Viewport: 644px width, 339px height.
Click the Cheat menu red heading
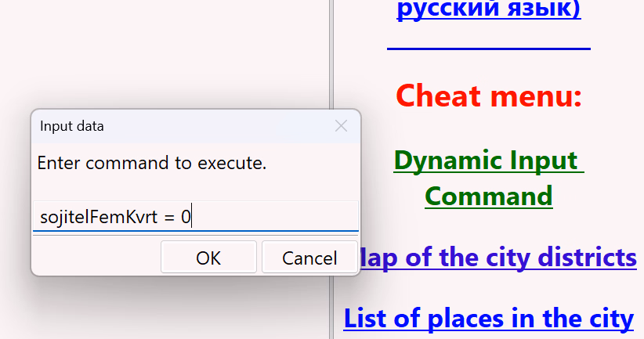tap(489, 96)
